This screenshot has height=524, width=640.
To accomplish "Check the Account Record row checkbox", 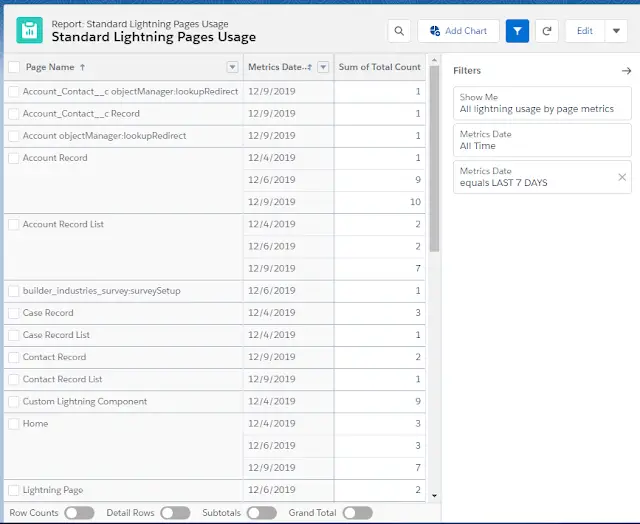I will coord(13,158).
